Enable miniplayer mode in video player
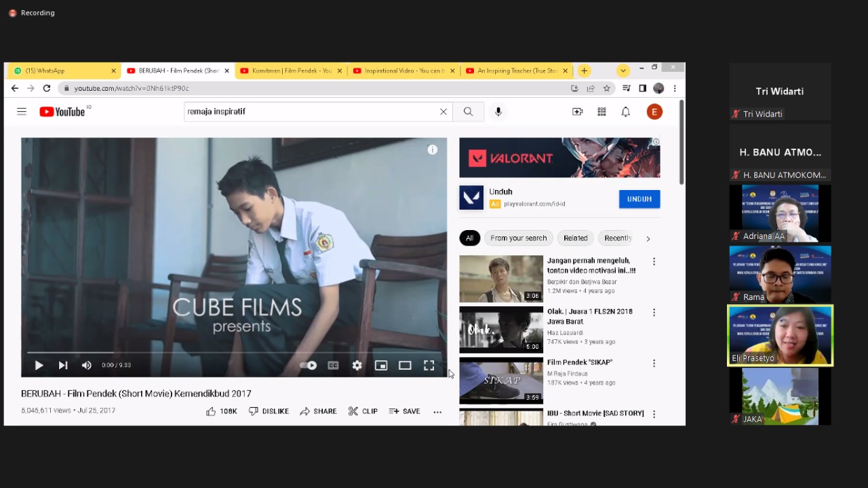The image size is (868, 488). (x=381, y=365)
